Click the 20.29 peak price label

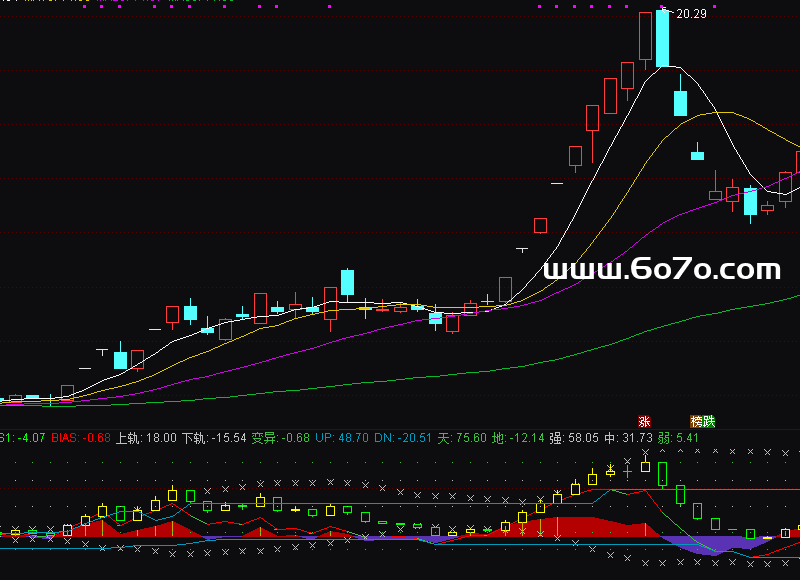pos(691,14)
